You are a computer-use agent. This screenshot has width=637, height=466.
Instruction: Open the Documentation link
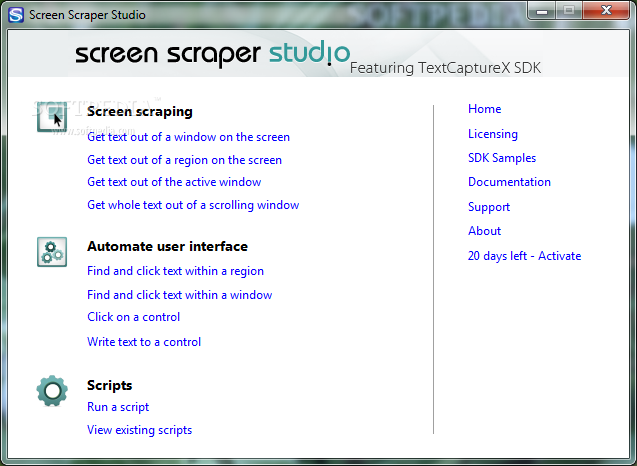click(x=509, y=182)
